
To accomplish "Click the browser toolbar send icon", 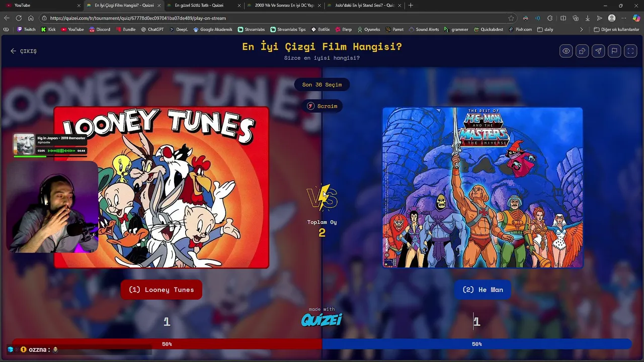I will point(600,18).
